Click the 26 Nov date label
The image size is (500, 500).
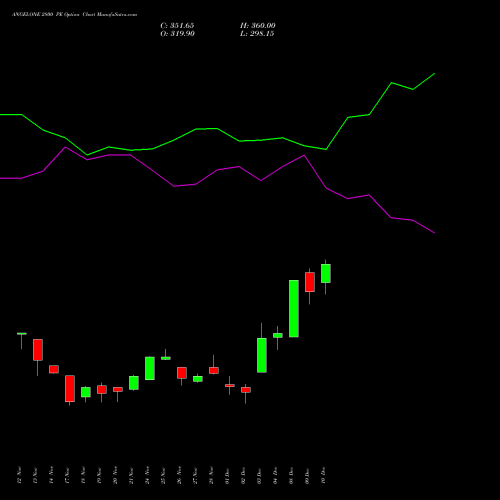179,475
